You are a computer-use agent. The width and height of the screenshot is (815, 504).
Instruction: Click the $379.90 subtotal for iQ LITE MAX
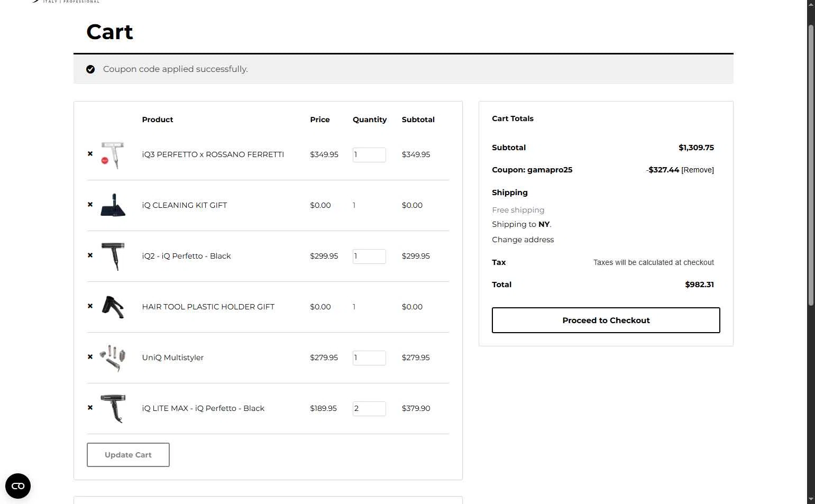click(x=416, y=408)
